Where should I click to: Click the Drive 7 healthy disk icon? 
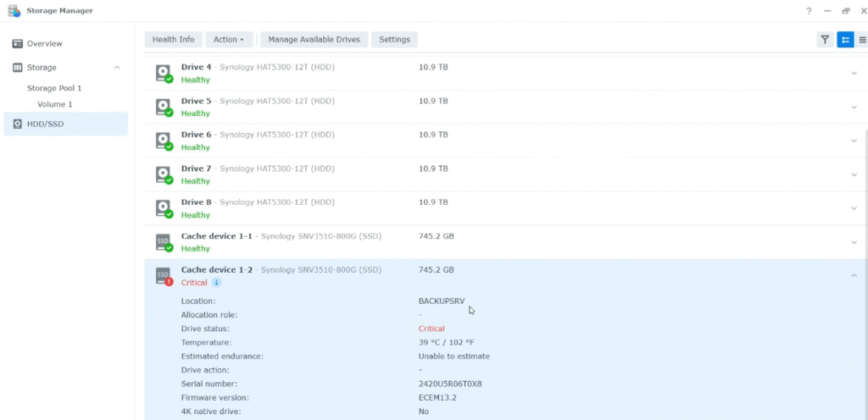[x=164, y=174]
